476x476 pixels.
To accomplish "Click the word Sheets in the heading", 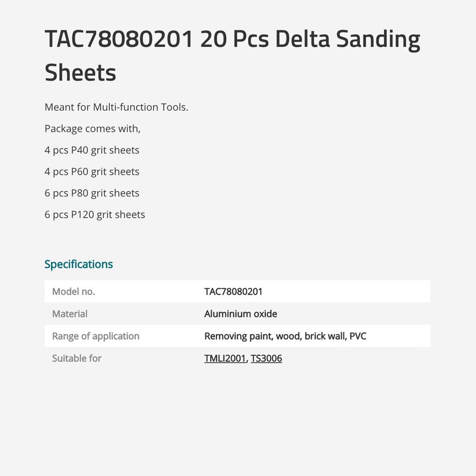I will point(80,73).
